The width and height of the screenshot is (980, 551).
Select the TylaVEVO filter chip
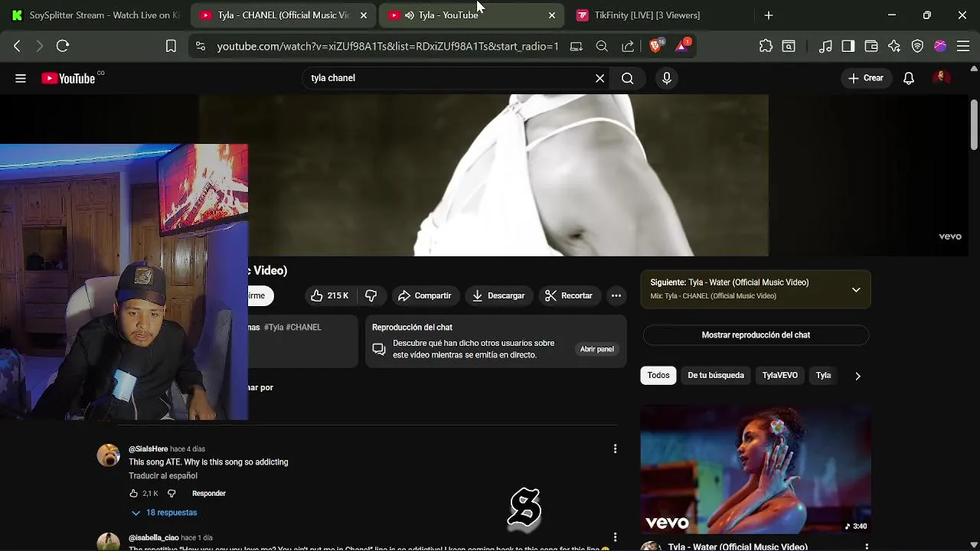coord(779,376)
